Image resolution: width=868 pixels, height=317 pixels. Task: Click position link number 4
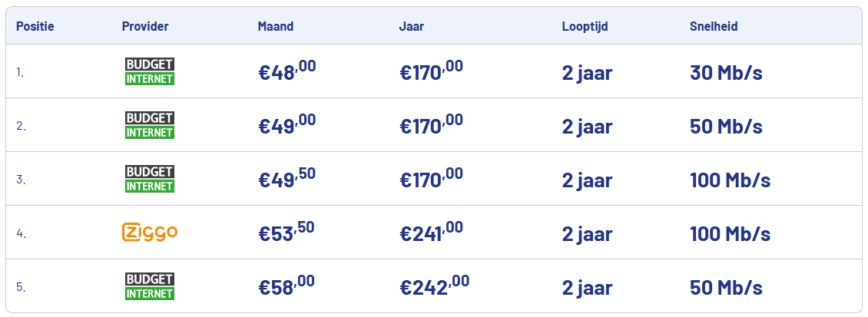pos(21,233)
